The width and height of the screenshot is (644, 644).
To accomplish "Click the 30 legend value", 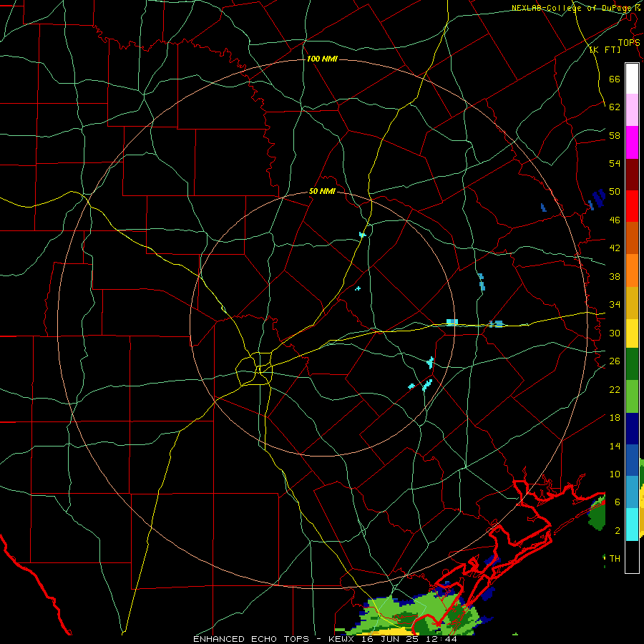I will [x=615, y=333].
